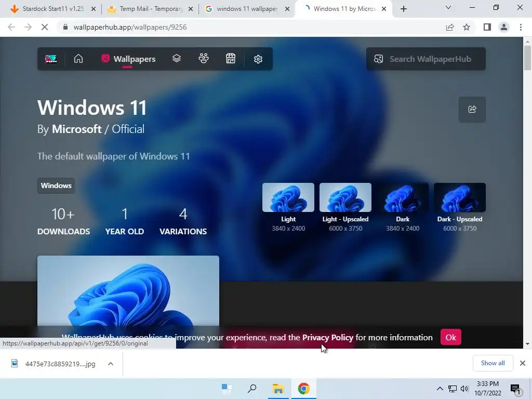Click the network tray icon
Screen dimensions: 532x399
[453, 389]
